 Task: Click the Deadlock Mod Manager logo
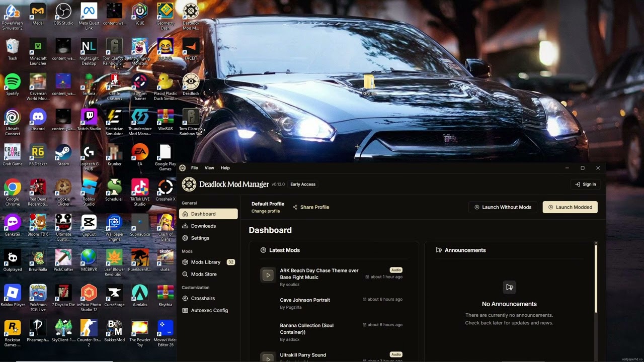189,185
